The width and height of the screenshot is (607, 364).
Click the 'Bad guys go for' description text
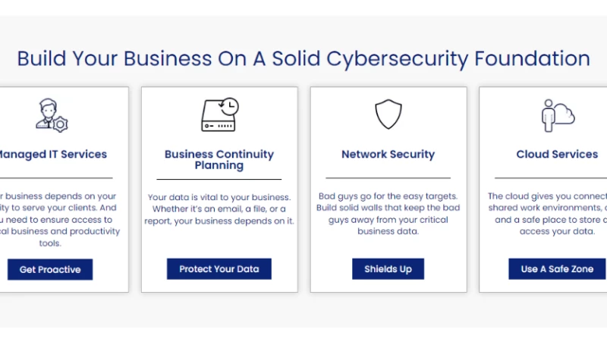(x=388, y=213)
